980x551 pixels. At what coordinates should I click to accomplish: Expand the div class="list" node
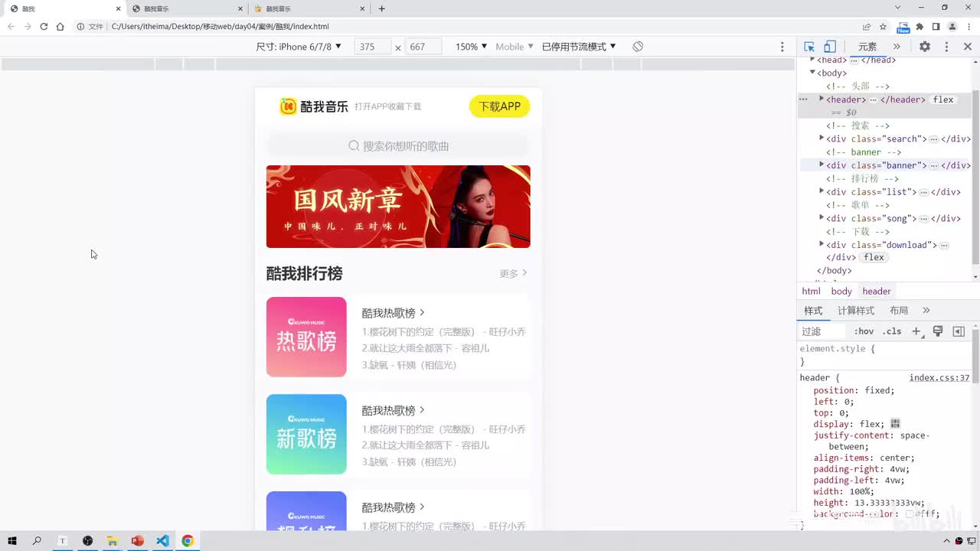(822, 191)
